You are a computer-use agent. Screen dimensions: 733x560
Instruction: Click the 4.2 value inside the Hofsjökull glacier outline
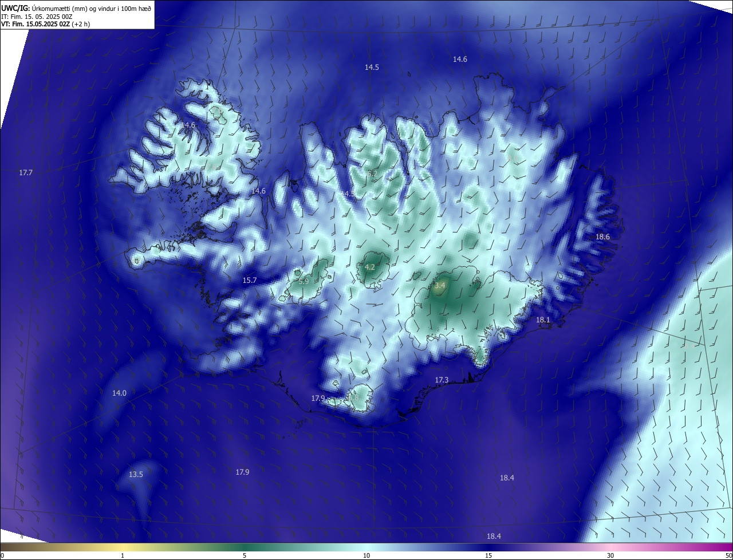tap(370, 267)
